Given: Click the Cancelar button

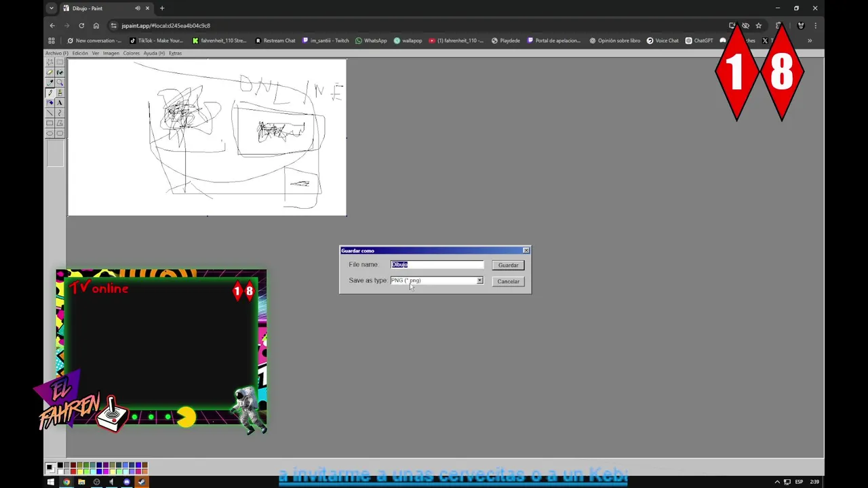Looking at the screenshot, I should (508, 281).
